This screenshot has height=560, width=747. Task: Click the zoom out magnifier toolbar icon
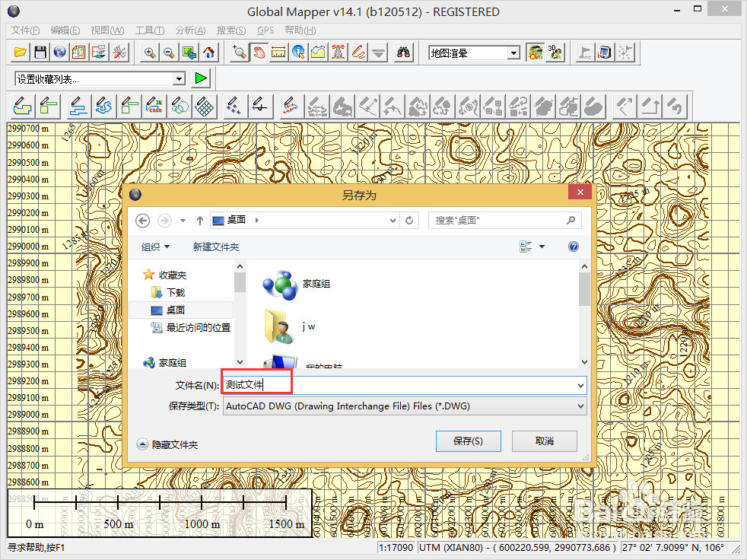(x=169, y=52)
